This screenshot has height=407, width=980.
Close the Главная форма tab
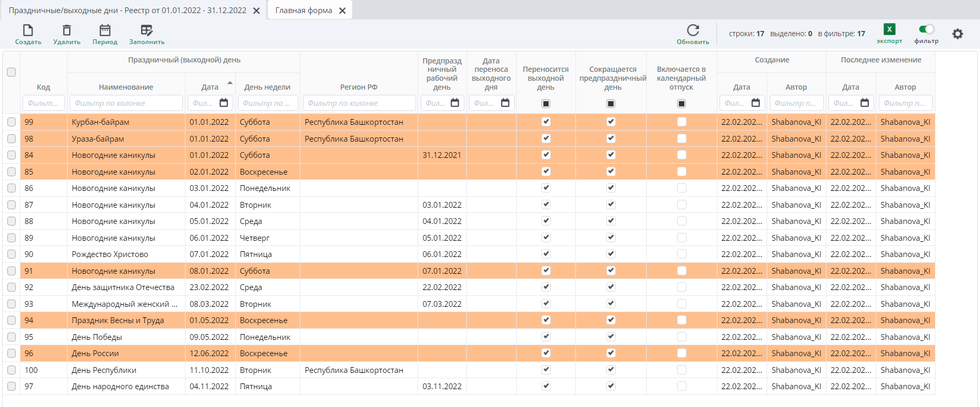pos(342,11)
